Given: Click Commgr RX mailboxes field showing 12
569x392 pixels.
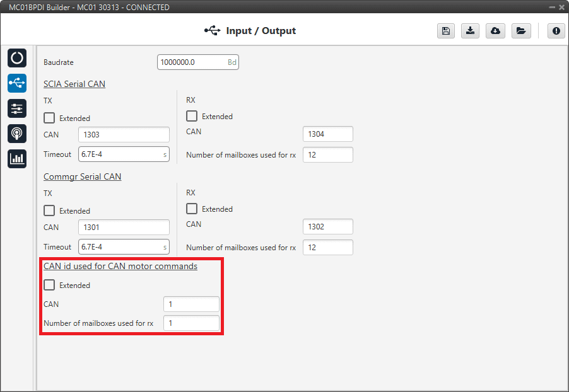Looking at the screenshot, I should pyautogui.click(x=327, y=247).
